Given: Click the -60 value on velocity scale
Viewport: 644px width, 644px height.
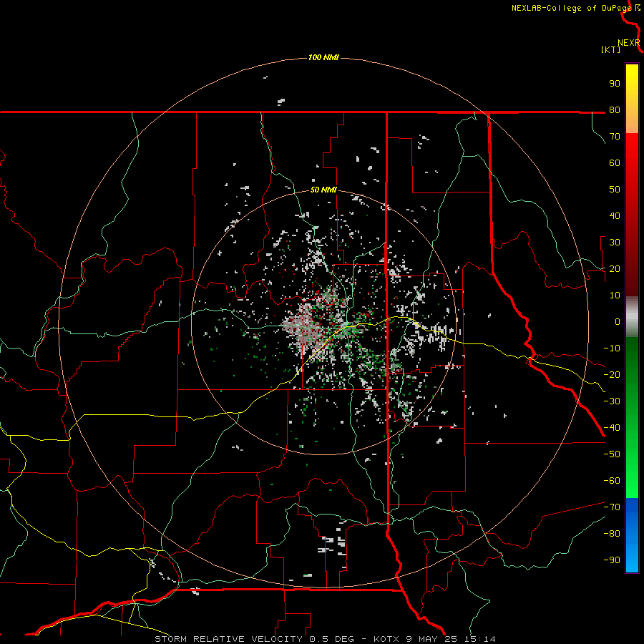Looking at the screenshot, I should [612, 481].
